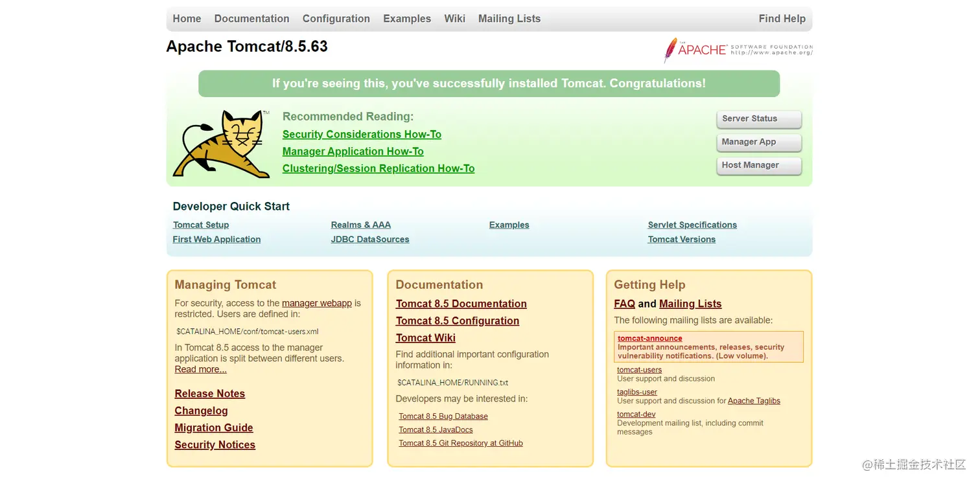Open tomcat-announce mailing list link
Screen dimensions: 980x485
pos(650,338)
